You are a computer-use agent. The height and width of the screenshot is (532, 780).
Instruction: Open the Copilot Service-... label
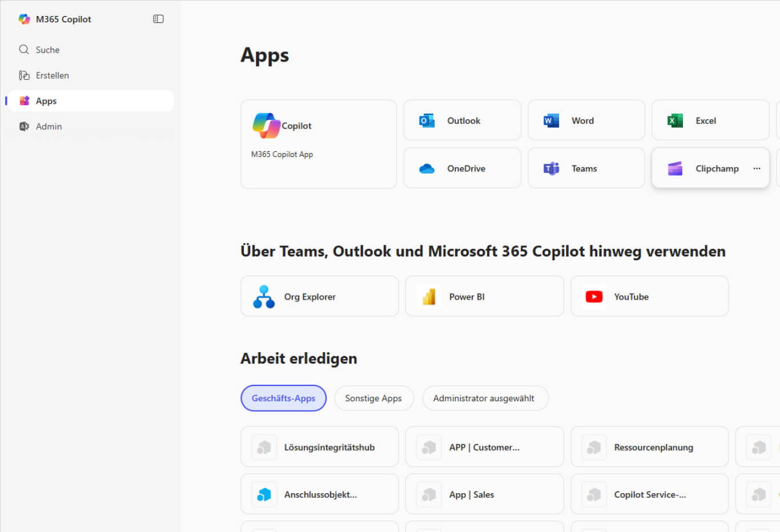point(650,495)
